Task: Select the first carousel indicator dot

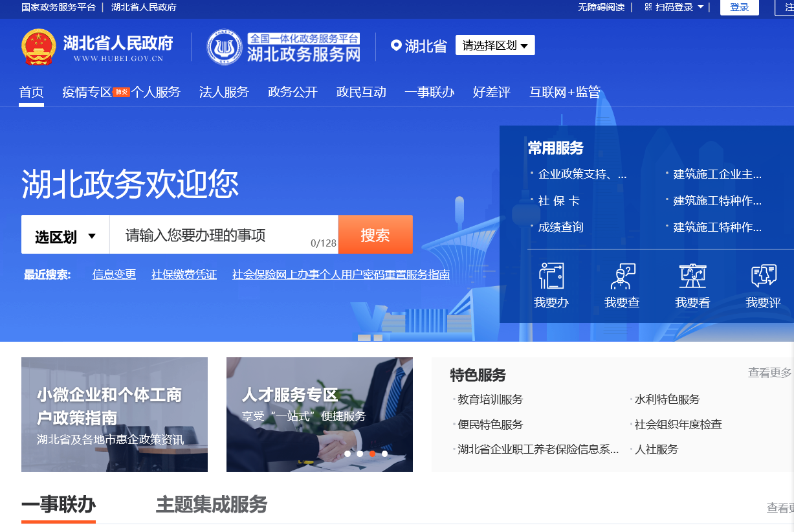Action: (347, 454)
